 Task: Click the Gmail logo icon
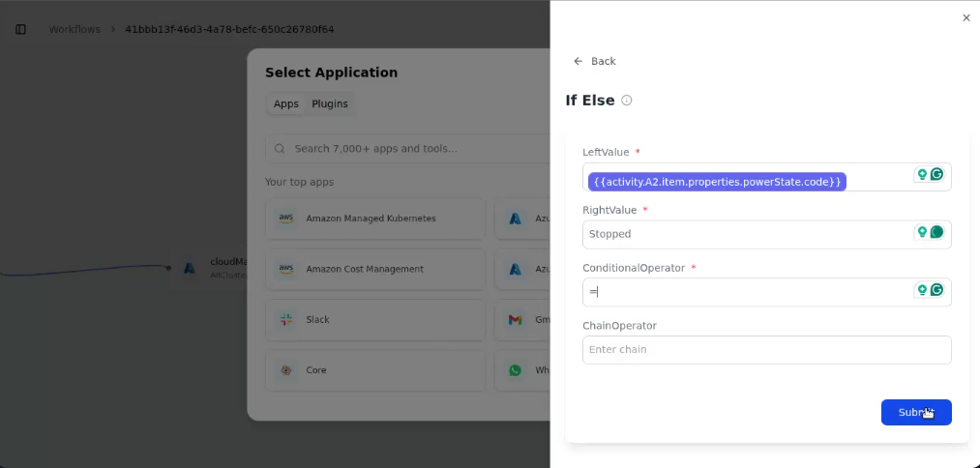tap(515, 320)
